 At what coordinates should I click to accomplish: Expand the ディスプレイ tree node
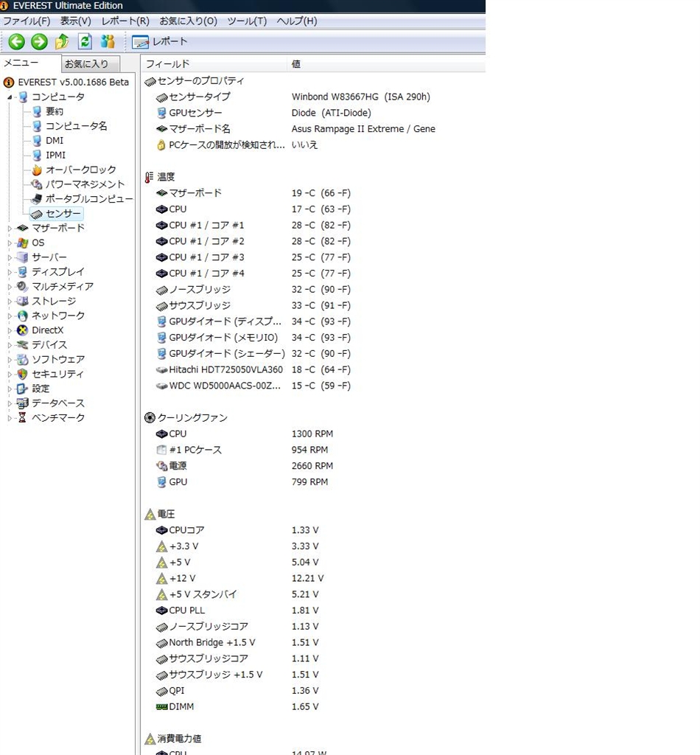point(10,273)
